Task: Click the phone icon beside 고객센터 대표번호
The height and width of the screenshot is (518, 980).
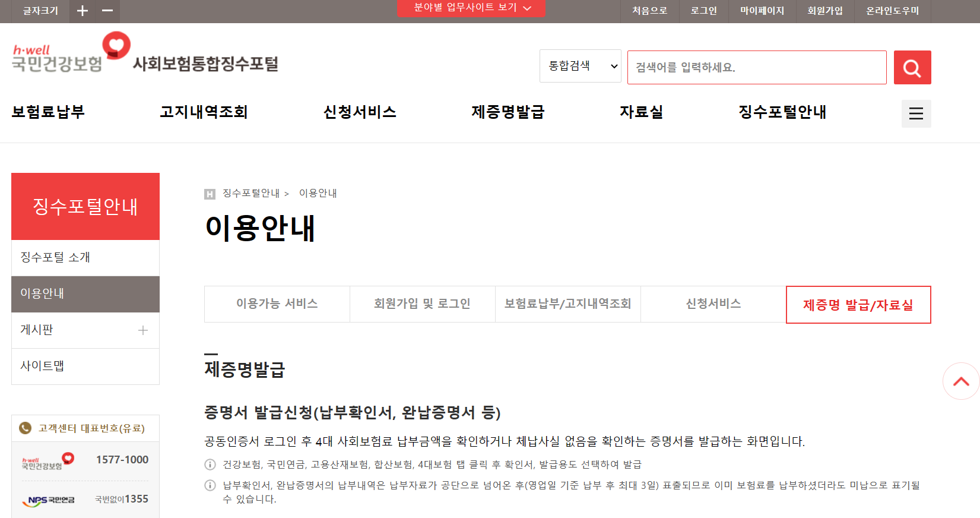Action: [x=25, y=428]
